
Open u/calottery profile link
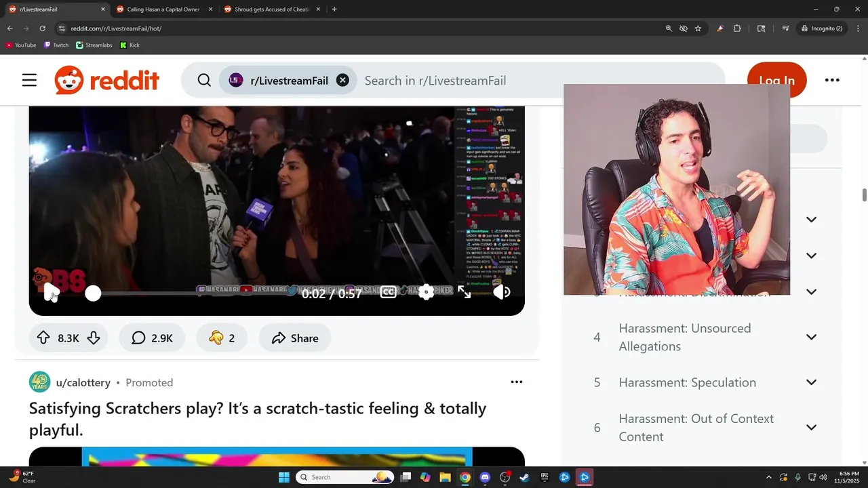[x=83, y=382]
